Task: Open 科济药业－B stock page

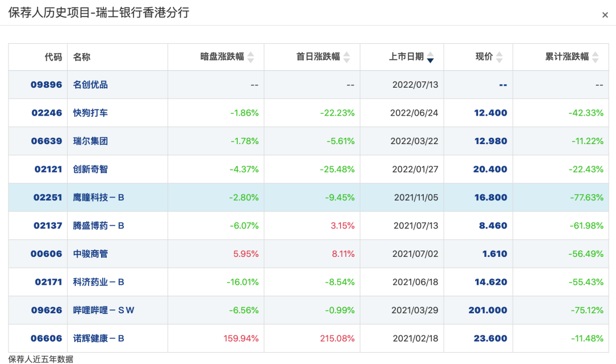Action: [x=99, y=282]
